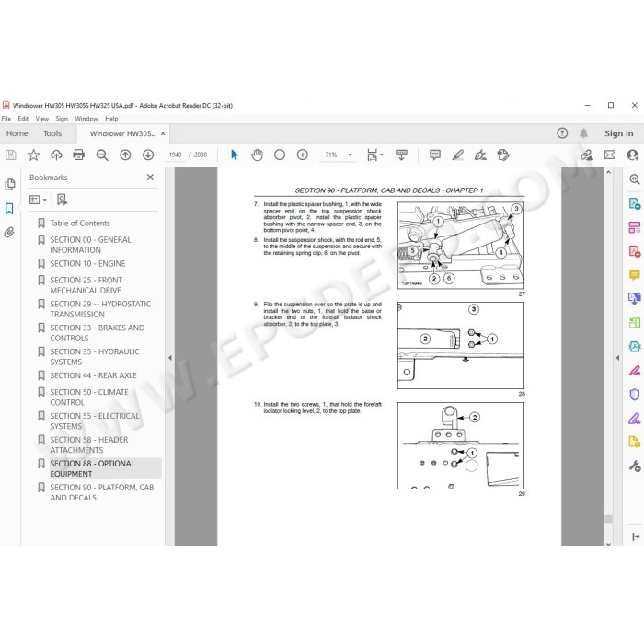Open the Export PDF tool in right pane
644x644 pixels.
point(635,203)
